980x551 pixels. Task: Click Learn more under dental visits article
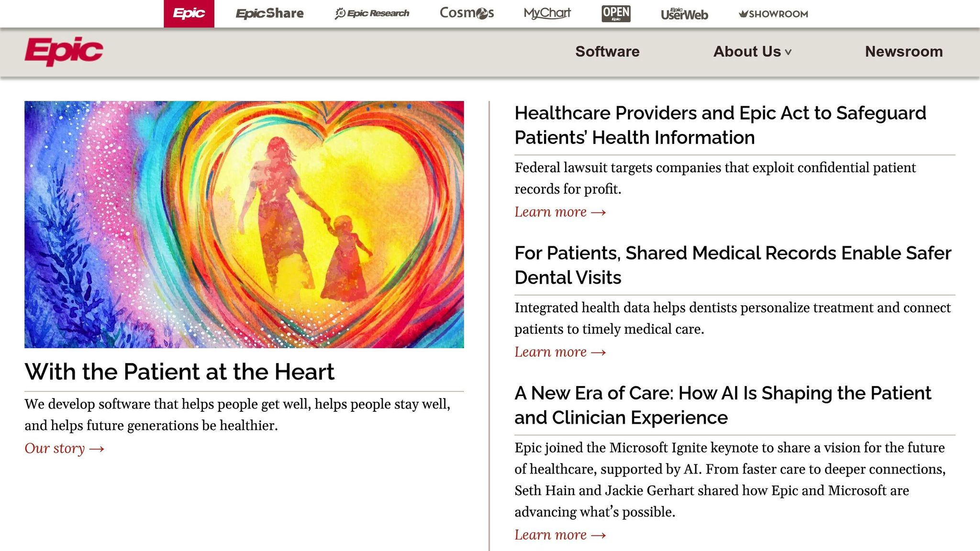pyautogui.click(x=560, y=352)
